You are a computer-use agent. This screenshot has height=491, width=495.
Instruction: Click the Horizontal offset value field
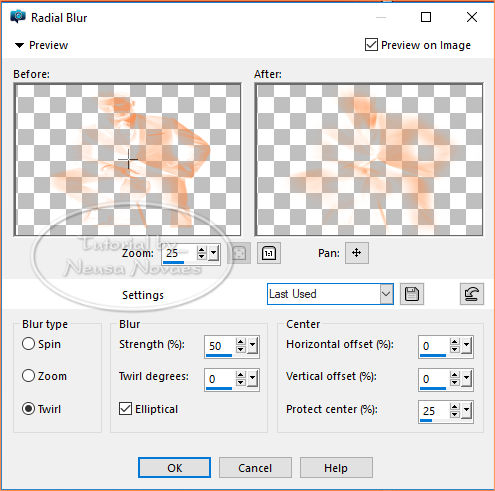tap(434, 346)
